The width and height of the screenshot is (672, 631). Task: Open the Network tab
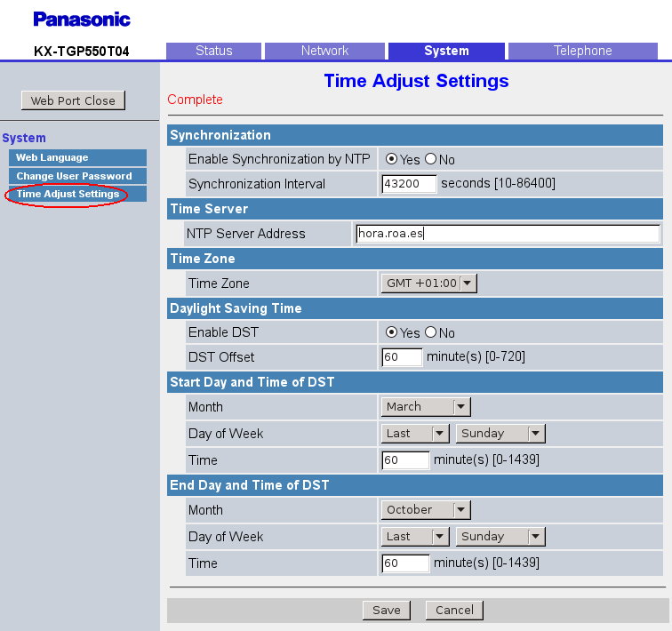(324, 51)
